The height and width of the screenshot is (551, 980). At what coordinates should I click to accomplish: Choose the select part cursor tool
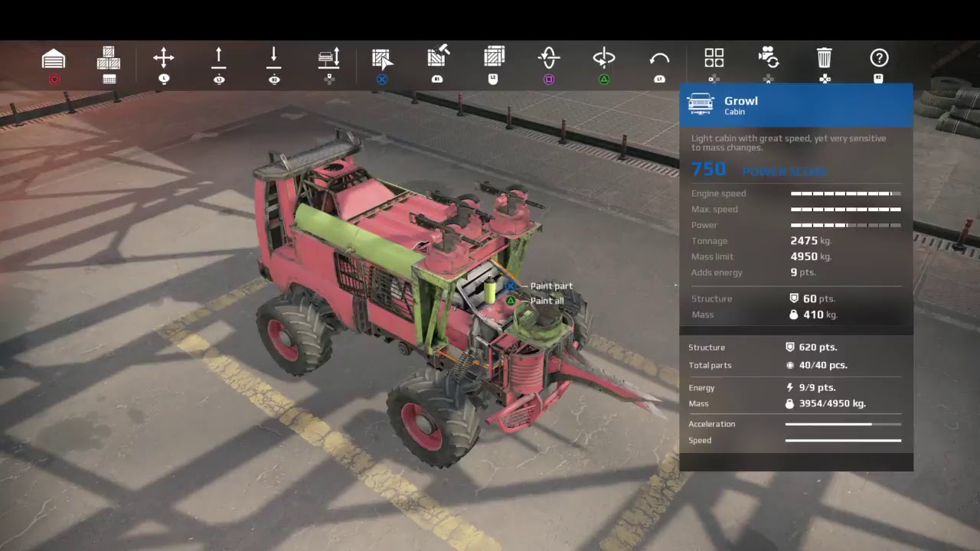(x=383, y=58)
